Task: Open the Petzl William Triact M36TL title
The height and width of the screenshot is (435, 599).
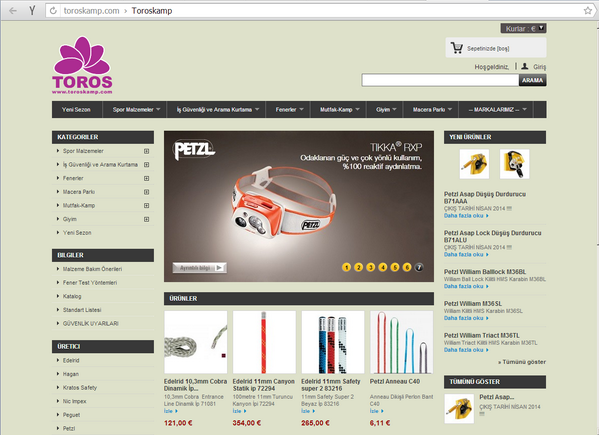Action: click(x=482, y=335)
